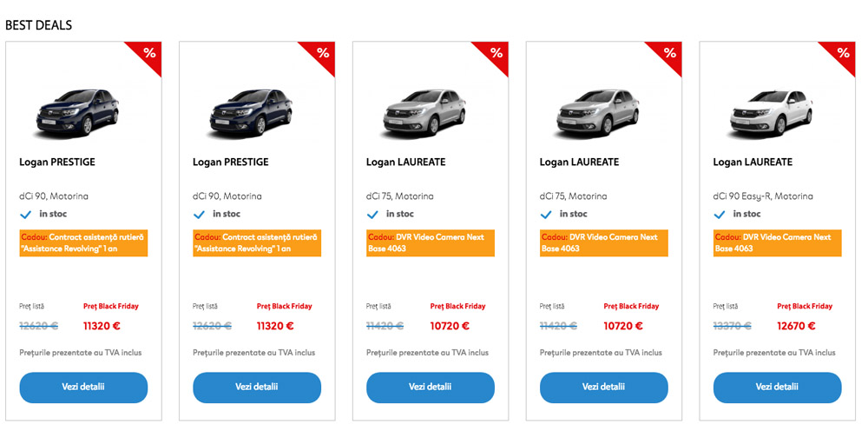Open the Logan PRESTIGE title on second card
The image size is (868, 431).
tap(230, 162)
